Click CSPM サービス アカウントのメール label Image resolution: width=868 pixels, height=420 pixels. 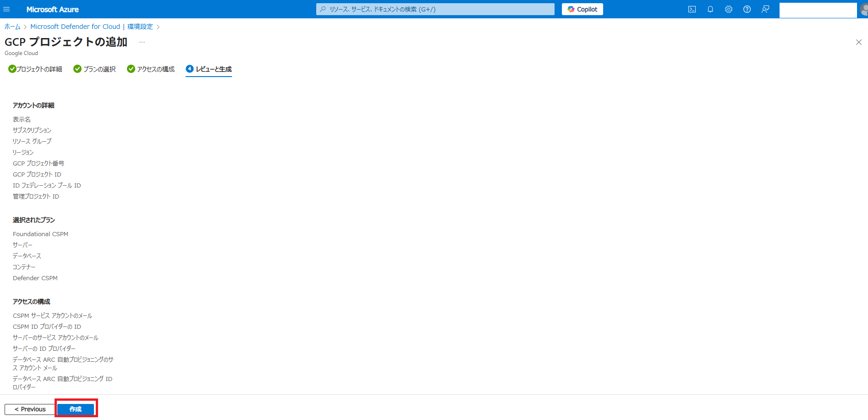click(53, 315)
